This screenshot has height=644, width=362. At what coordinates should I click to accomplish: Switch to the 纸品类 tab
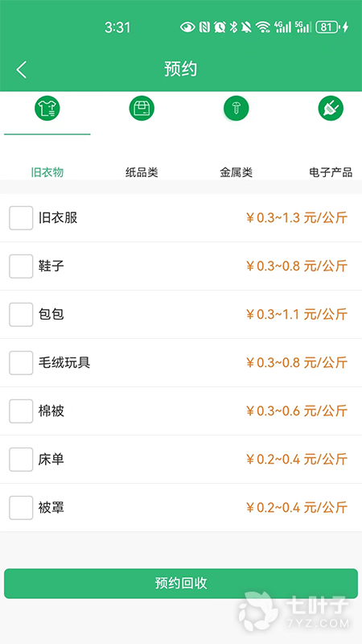coord(142,172)
